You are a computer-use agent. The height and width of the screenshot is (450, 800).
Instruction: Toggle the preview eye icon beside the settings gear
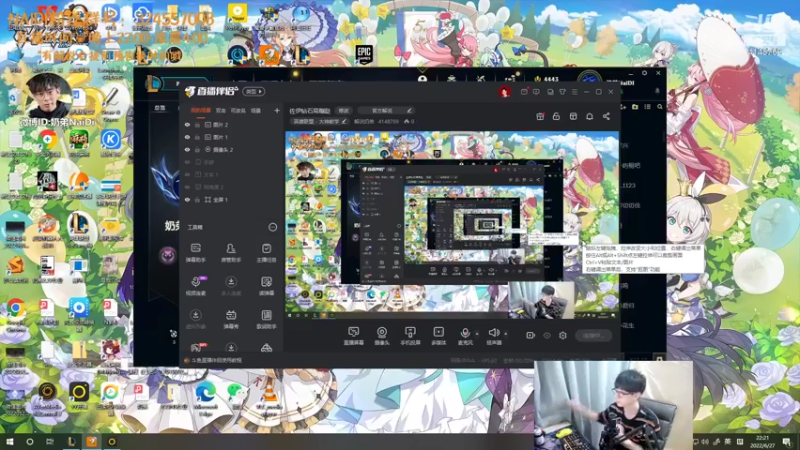point(547,335)
